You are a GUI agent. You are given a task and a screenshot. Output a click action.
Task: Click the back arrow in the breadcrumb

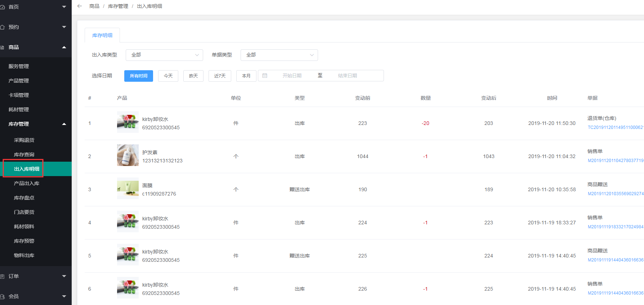[80, 6]
